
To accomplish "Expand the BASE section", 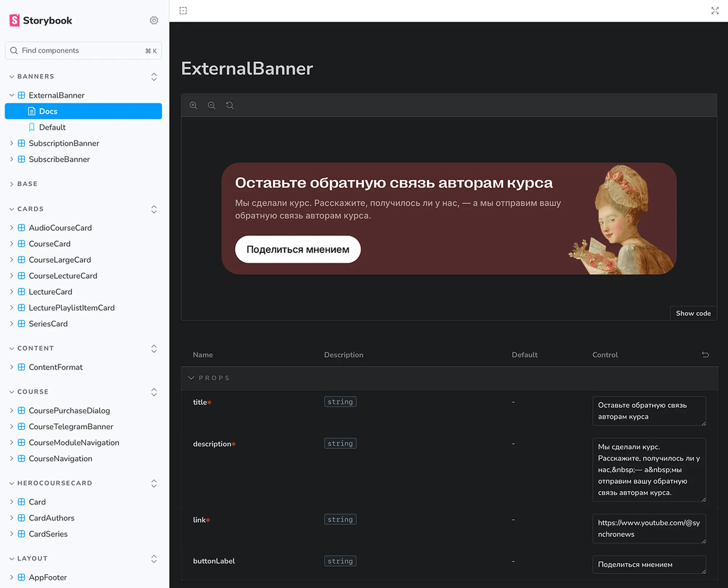I will [x=24, y=184].
